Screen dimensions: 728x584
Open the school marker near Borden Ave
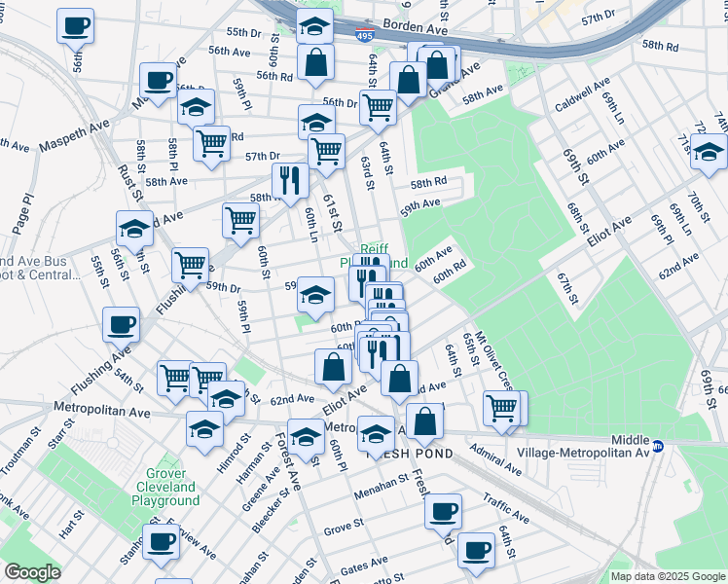[313, 28]
